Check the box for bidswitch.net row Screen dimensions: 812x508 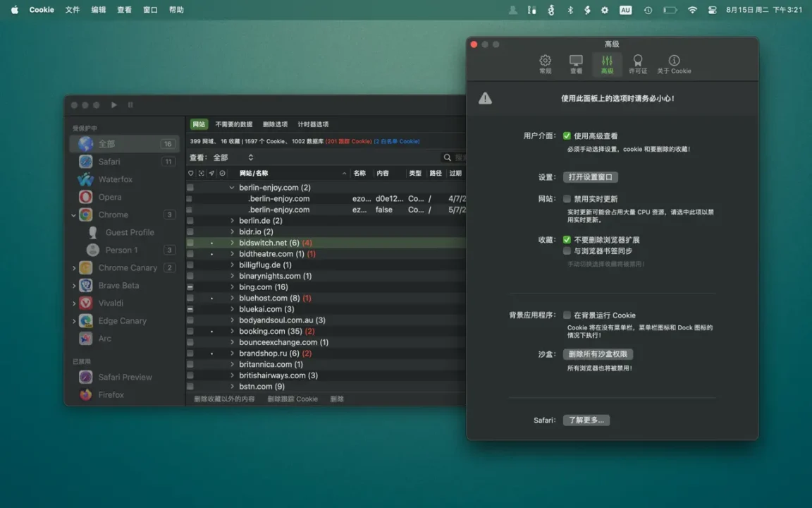(190, 243)
